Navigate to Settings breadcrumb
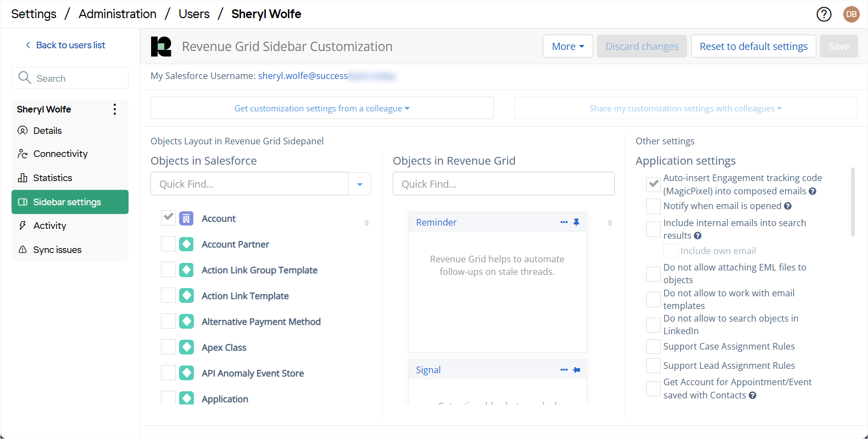This screenshot has height=439, width=868. tap(34, 14)
